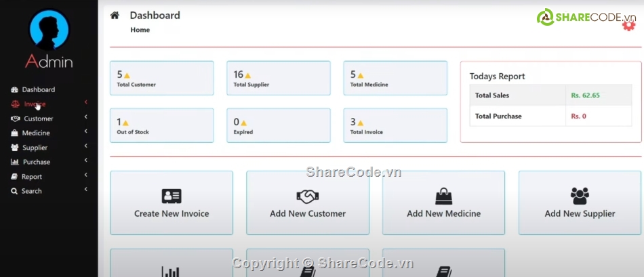This screenshot has height=277, width=644.
Task: Select Customer in the sidebar menu
Action: 38,119
